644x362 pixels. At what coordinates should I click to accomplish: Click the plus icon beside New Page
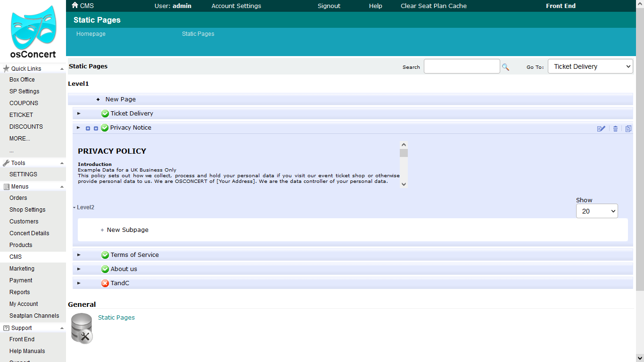(x=98, y=99)
